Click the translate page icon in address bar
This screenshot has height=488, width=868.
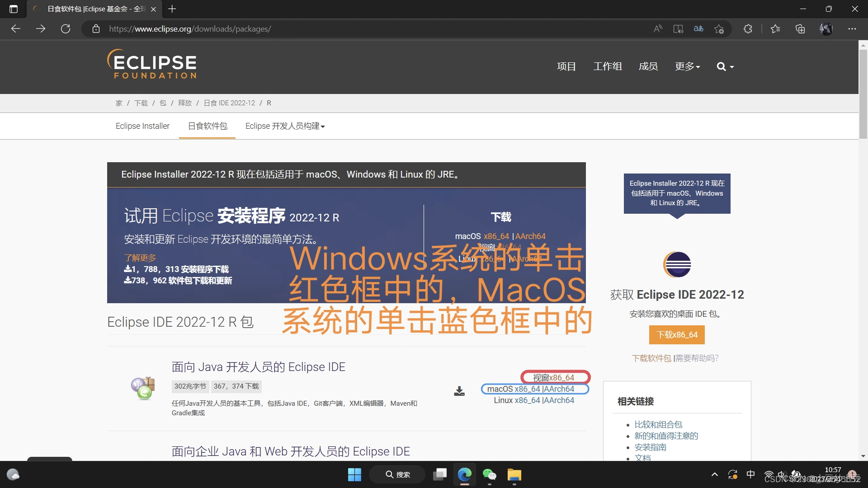(x=698, y=29)
